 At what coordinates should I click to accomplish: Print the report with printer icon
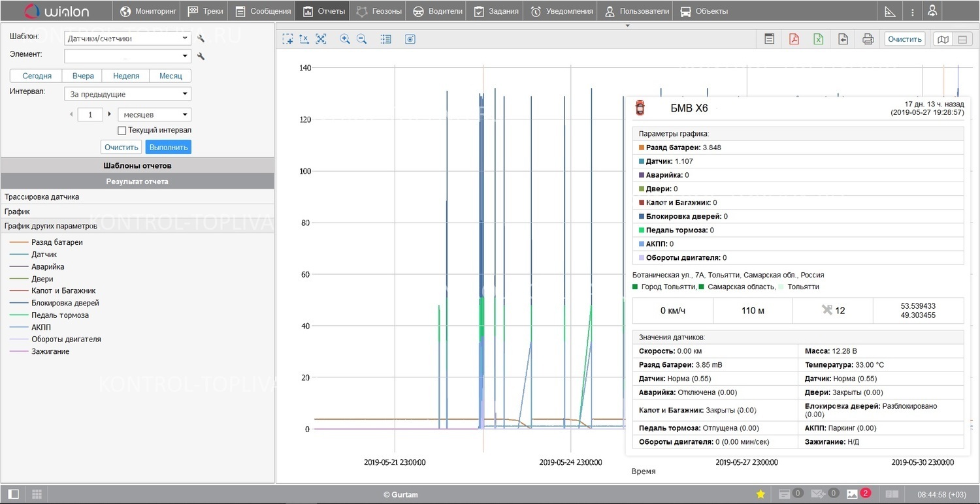click(x=868, y=39)
